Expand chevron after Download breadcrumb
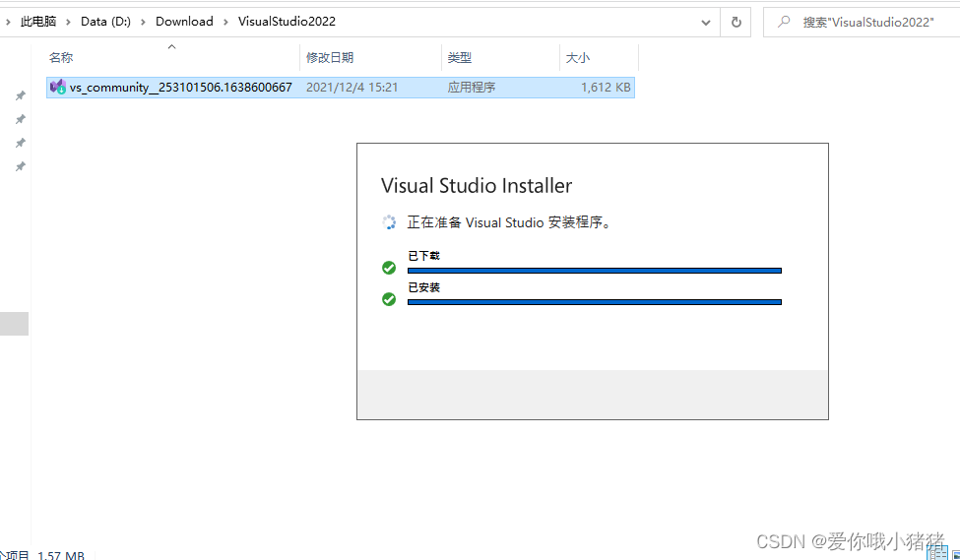 [x=225, y=22]
